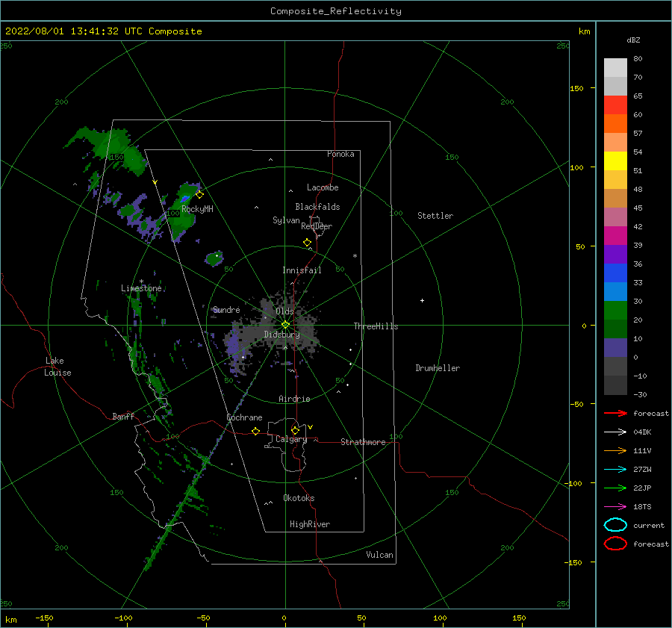This screenshot has height=628, width=672.
Task: Click the green 22JP arrow in legend
Action: click(615, 488)
